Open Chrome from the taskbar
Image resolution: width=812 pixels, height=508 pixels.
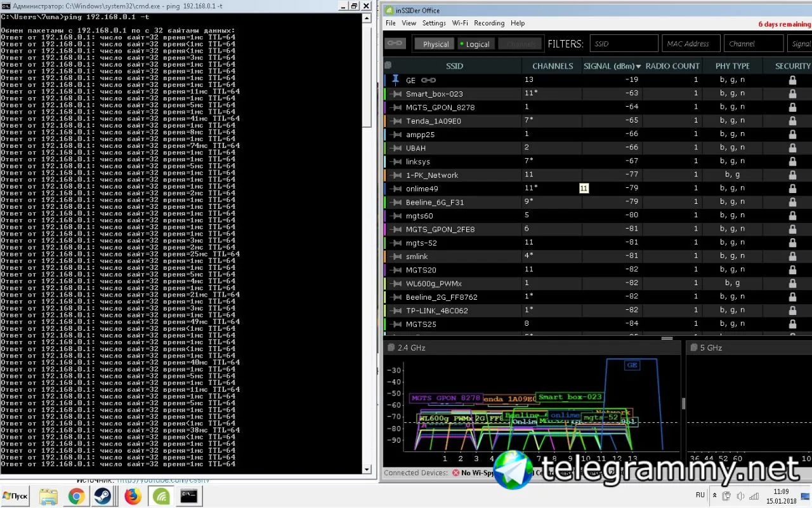click(76, 496)
